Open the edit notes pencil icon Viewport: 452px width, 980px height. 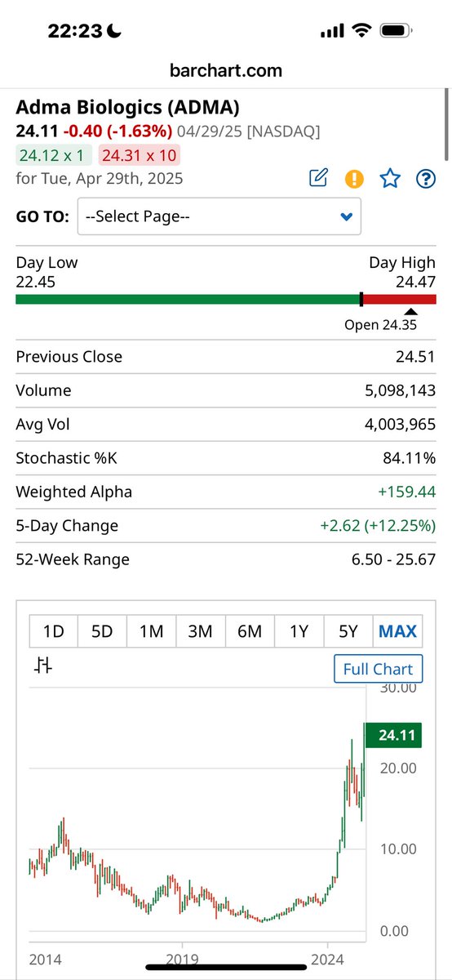pyautogui.click(x=318, y=178)
